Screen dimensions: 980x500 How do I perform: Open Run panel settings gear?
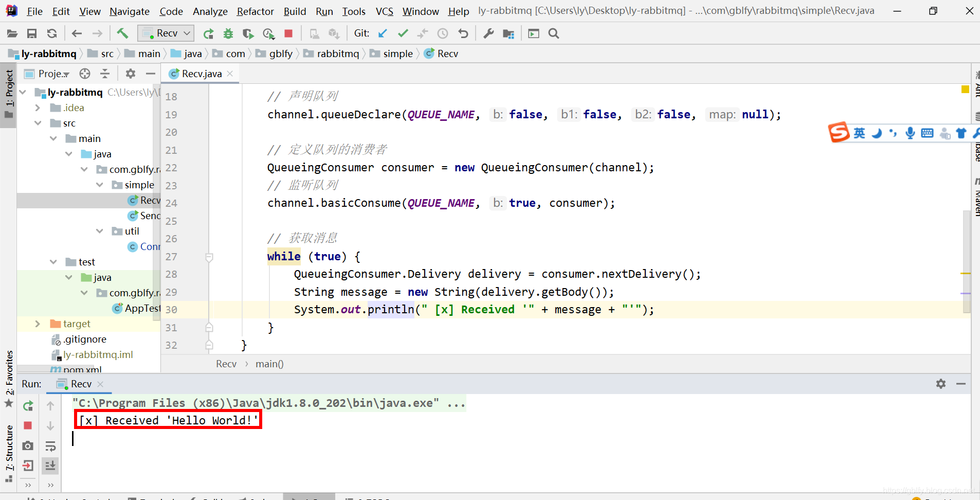click(x=941, y=384)
